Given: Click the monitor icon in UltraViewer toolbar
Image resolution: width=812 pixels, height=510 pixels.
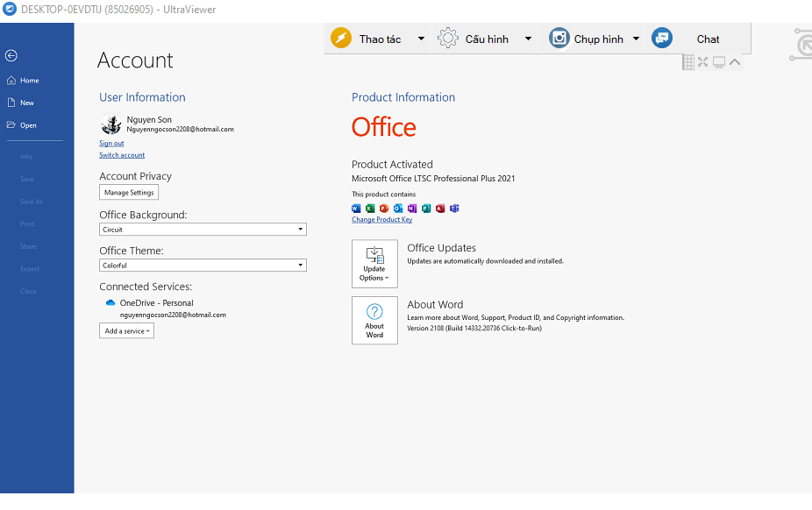Looking at the screenshot, I should (x=719, y=62).
